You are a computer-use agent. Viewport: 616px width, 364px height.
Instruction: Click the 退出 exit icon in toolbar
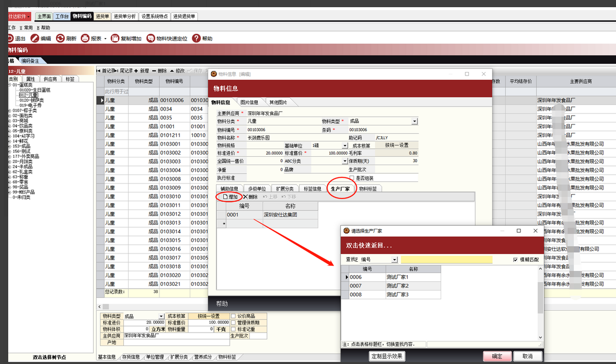[10, 38]
